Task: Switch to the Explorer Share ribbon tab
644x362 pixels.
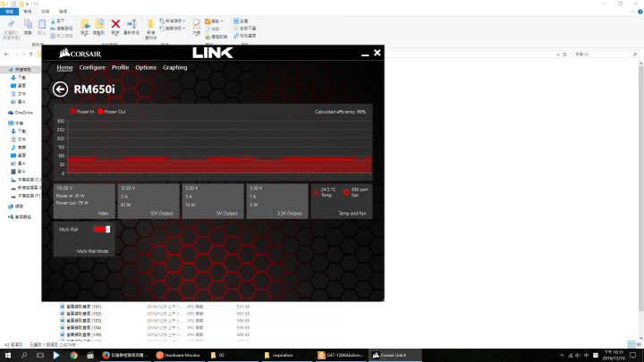Action: (x=46, y=12)
